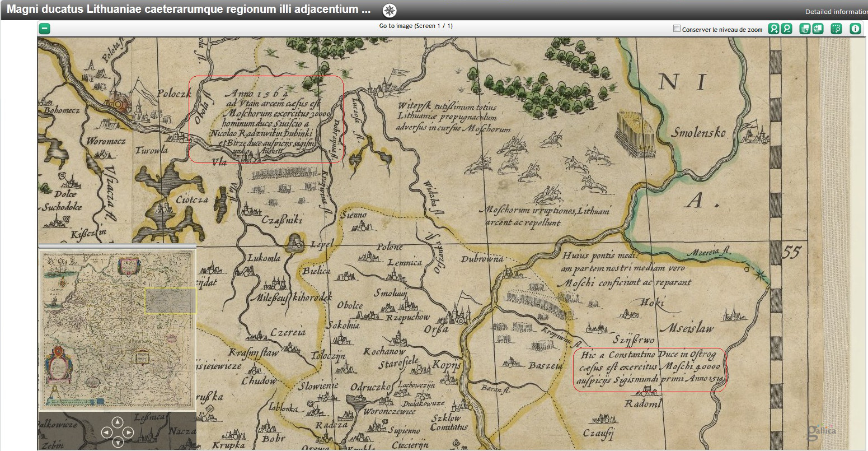The height and width of the screenshot is (451, 868).
Task: Pan the map up with the arrow
Action: tap(117, 422)
